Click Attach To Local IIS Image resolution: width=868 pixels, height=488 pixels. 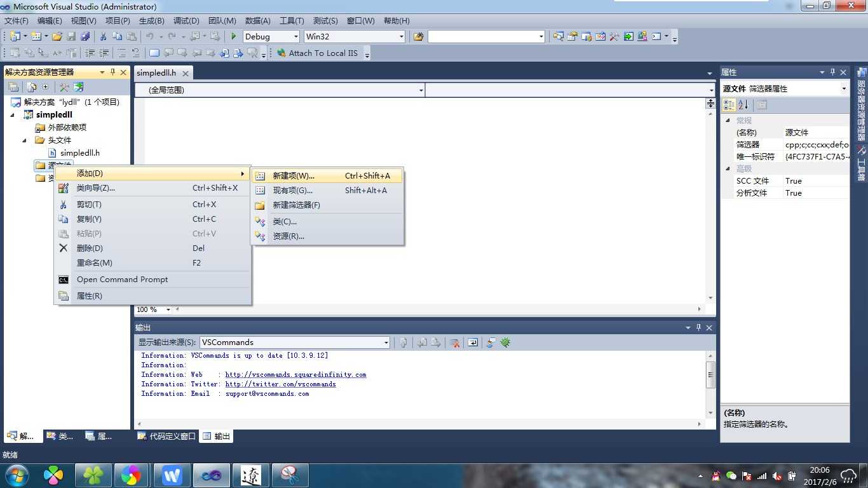317,53
